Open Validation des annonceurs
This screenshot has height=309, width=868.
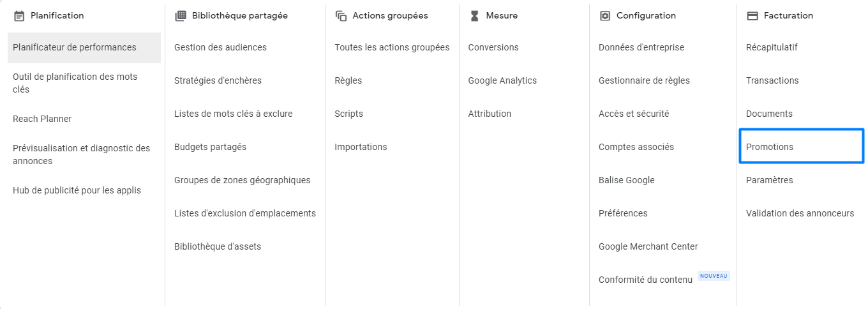[x=800, y=213]
